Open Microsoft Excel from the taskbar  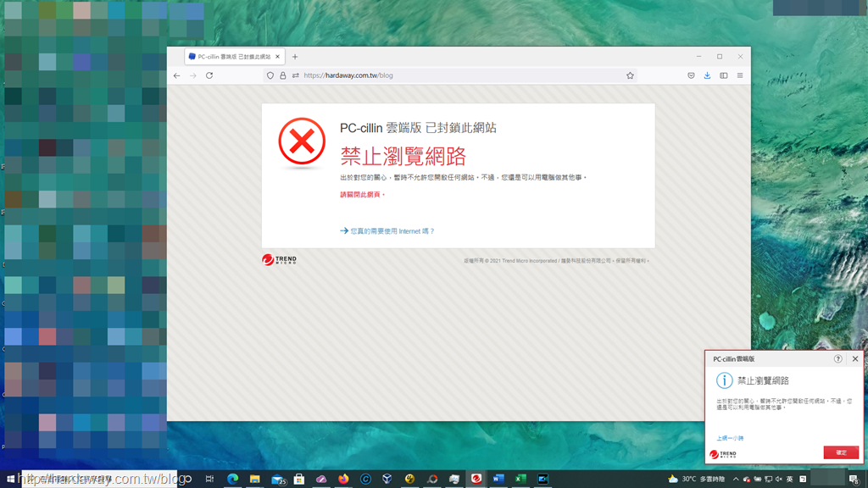point(520,480)
